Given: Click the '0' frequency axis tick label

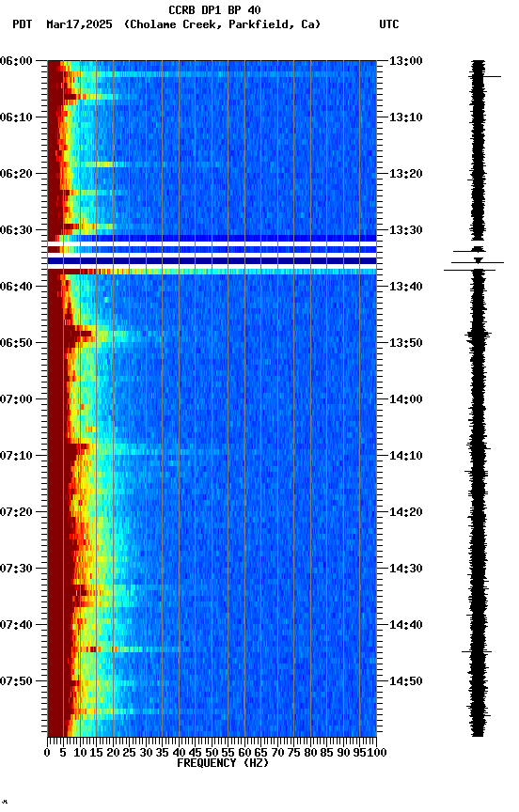Looking at the screenshot, I should 47,753.
